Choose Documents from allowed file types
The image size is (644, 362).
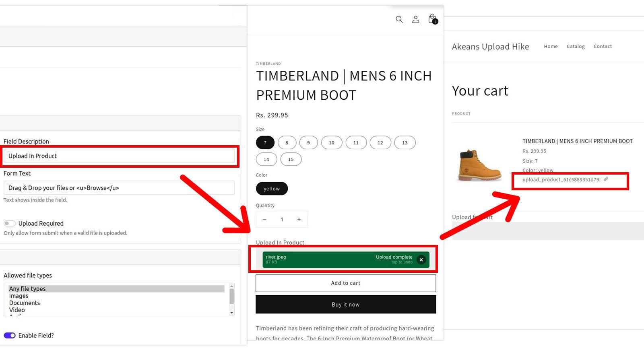click(x=24, y=303)
